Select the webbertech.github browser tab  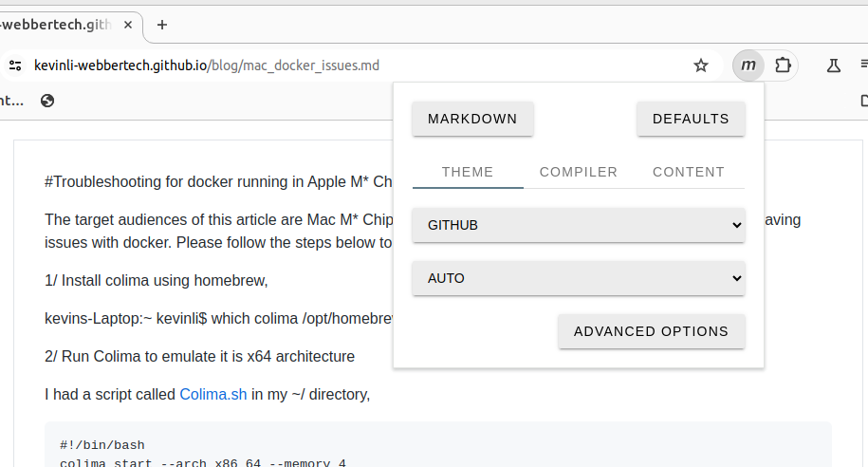pyautogui.click(x=57, y=25)
